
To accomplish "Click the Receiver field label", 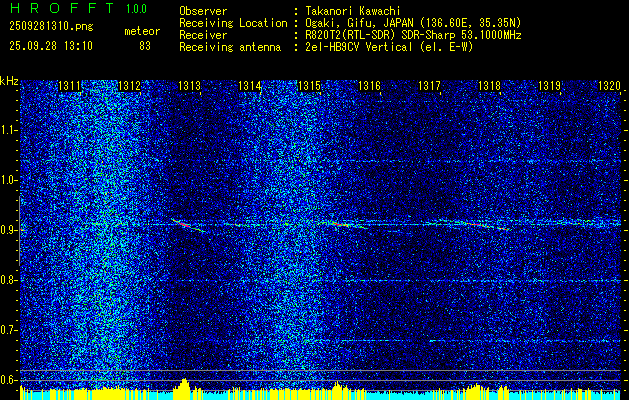I will coord(203,35).
